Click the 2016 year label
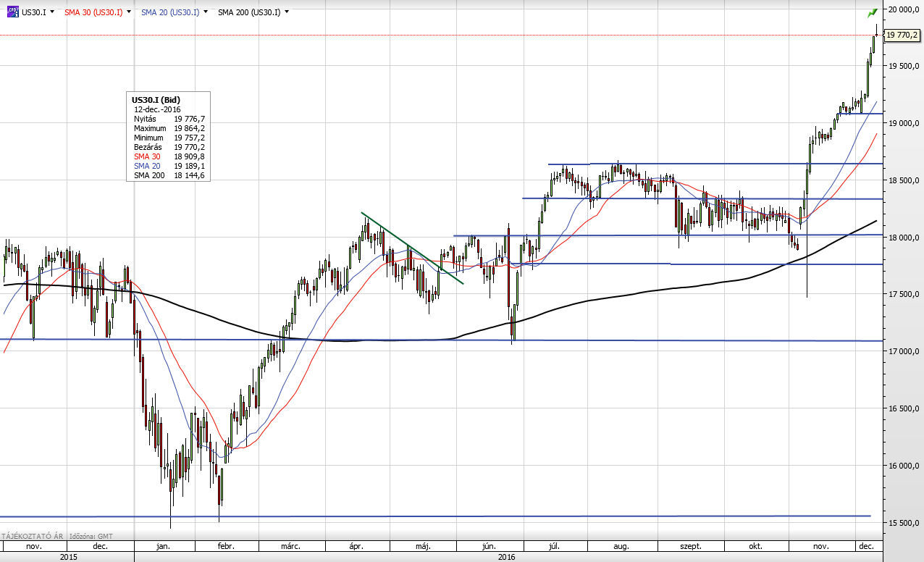 (506, 557)
